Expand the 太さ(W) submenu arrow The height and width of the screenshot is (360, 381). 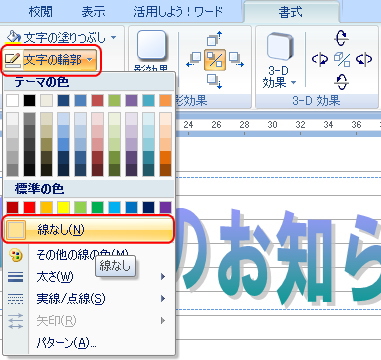[163, 276]
